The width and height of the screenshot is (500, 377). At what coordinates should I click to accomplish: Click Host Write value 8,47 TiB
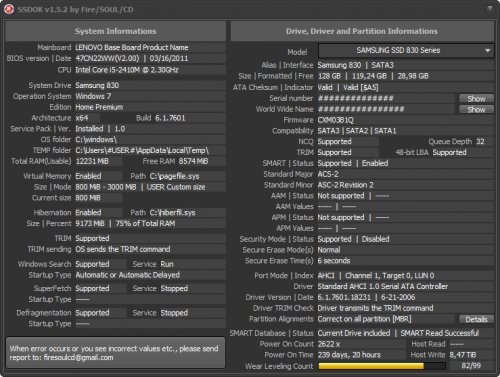463,355
